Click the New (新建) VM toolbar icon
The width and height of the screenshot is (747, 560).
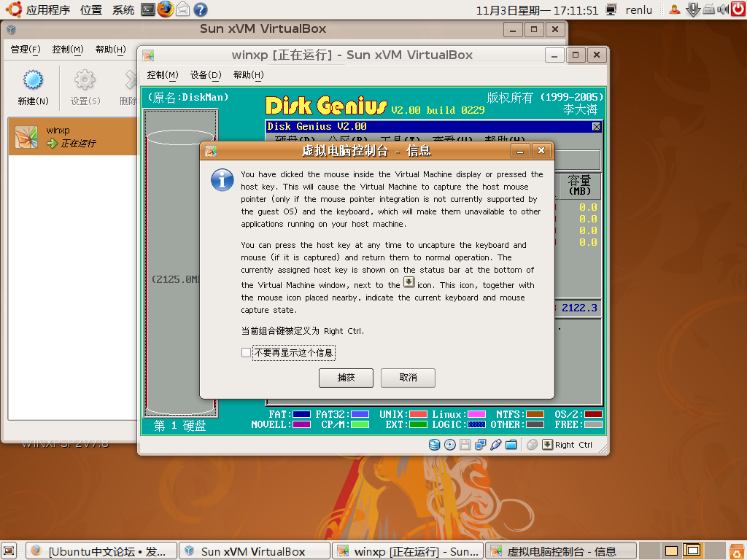tap(33, 79)
